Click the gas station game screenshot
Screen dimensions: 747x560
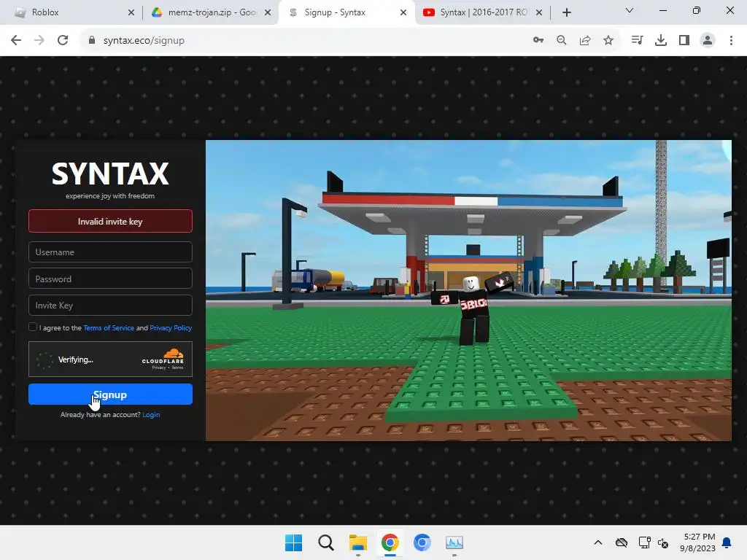click(x=468, y=290)
